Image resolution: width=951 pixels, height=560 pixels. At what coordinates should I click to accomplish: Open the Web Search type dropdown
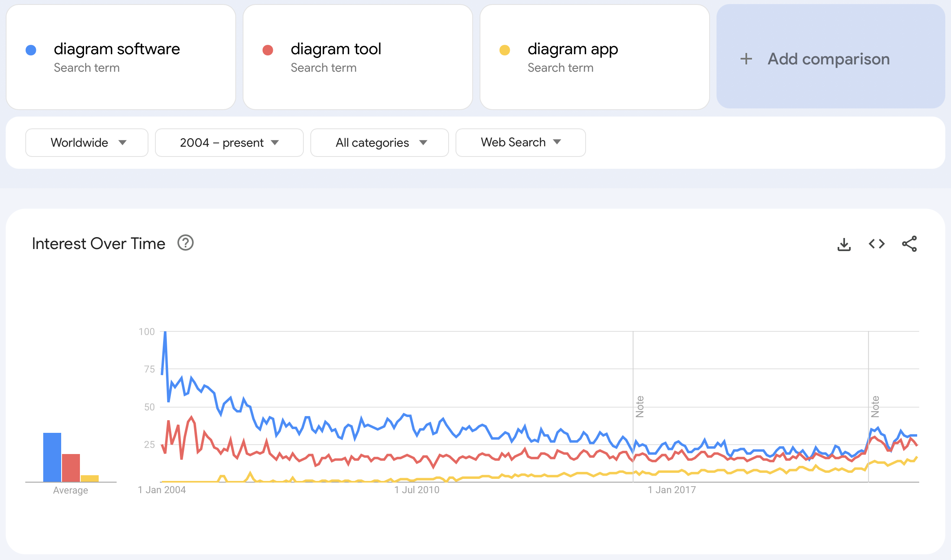[x=520, y=142]
